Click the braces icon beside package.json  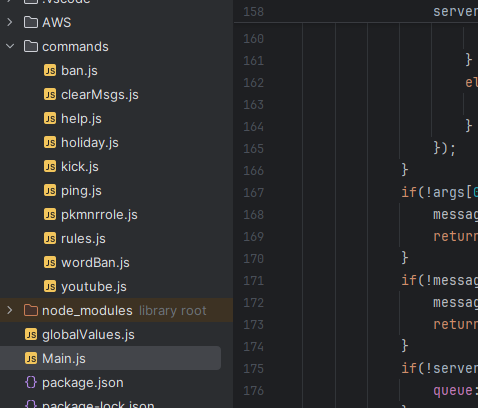click(x=31, y=382)
